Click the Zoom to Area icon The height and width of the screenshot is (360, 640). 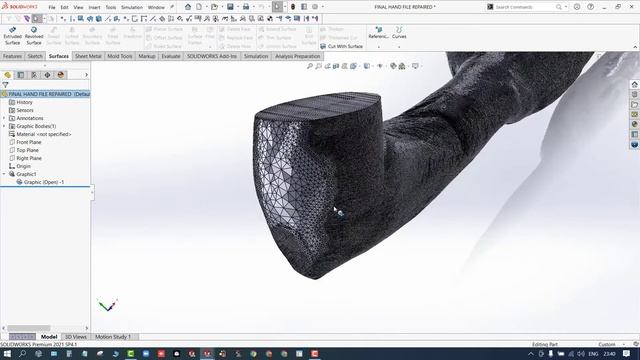point(318,66)
